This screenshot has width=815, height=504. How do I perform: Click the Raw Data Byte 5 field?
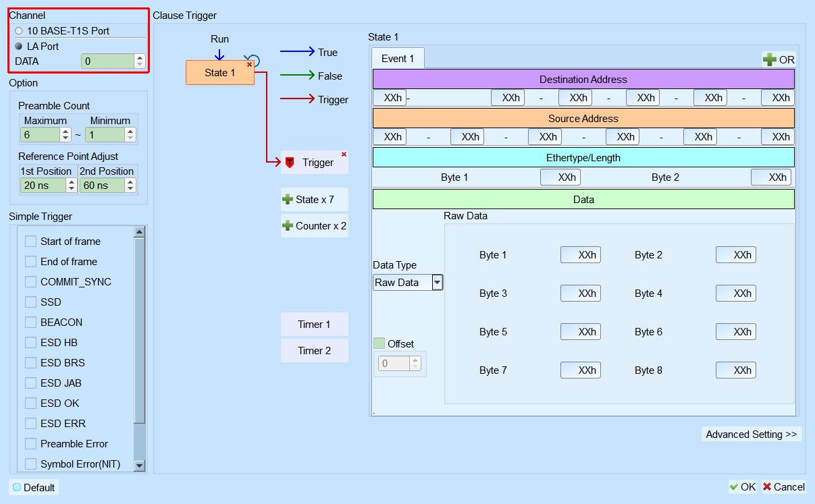581,332
